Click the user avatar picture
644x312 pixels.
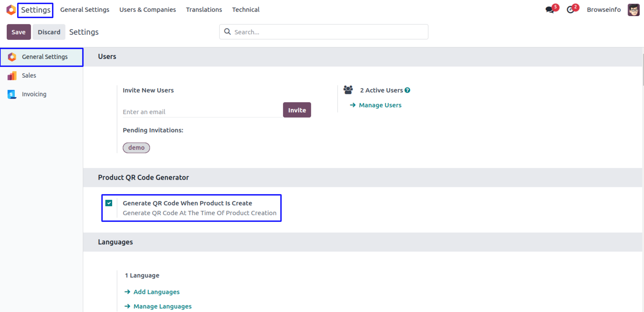pos(633,10)
